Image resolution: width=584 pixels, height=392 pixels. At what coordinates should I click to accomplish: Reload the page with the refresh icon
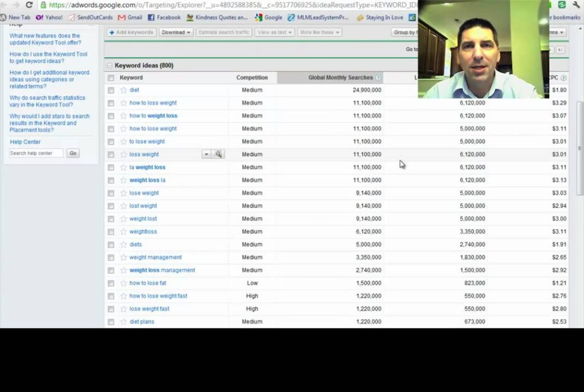(29, 5)
